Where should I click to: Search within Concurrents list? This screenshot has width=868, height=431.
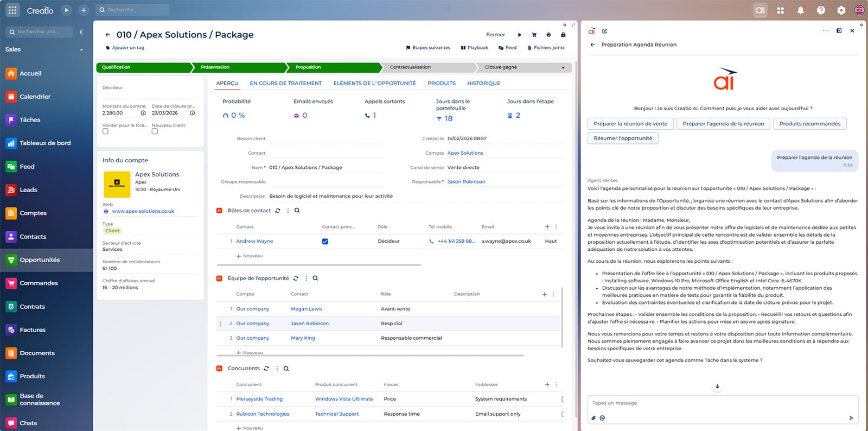point(286,369)
